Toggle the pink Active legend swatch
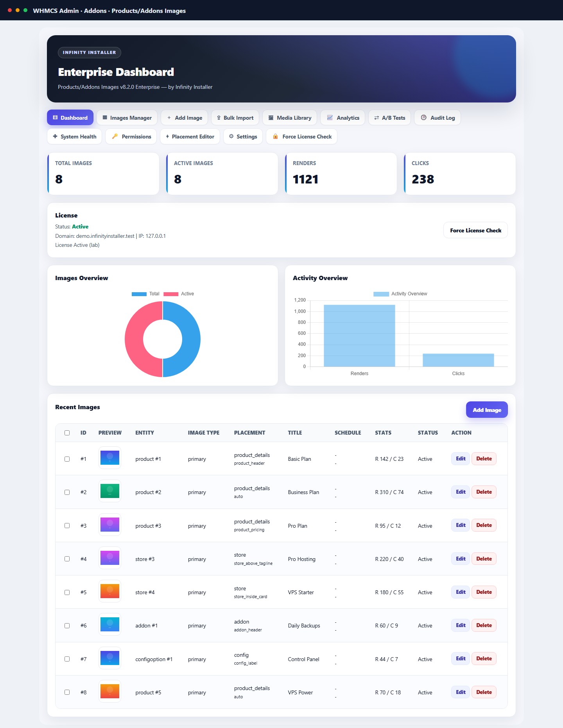 pos(171,294)
